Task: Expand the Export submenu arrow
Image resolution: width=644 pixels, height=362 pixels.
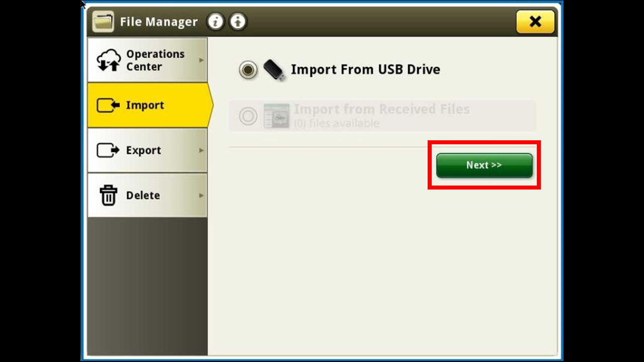Action: tap(201, 150)
